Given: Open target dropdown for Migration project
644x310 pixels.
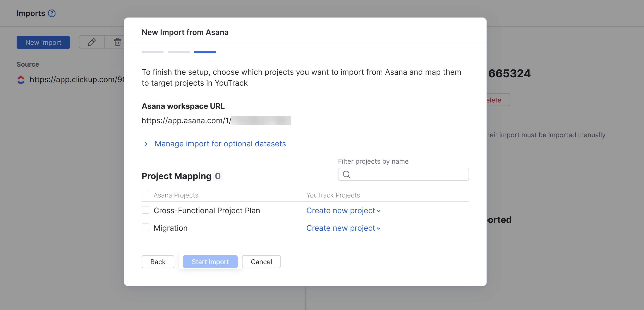Looking at the screenshot, I should point(343,228).
